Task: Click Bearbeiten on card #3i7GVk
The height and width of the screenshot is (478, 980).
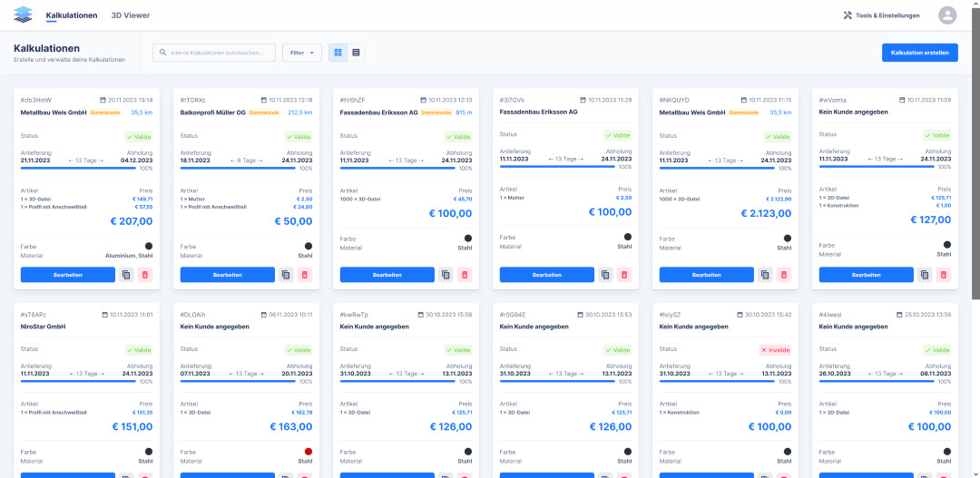Action: click(547, 275)
